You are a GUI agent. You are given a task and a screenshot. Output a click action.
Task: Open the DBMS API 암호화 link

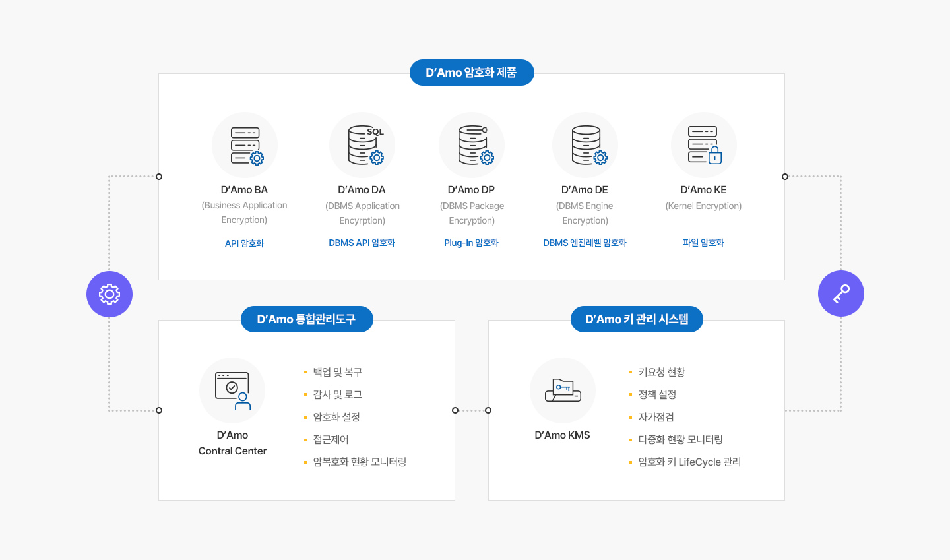click(362, 243)
